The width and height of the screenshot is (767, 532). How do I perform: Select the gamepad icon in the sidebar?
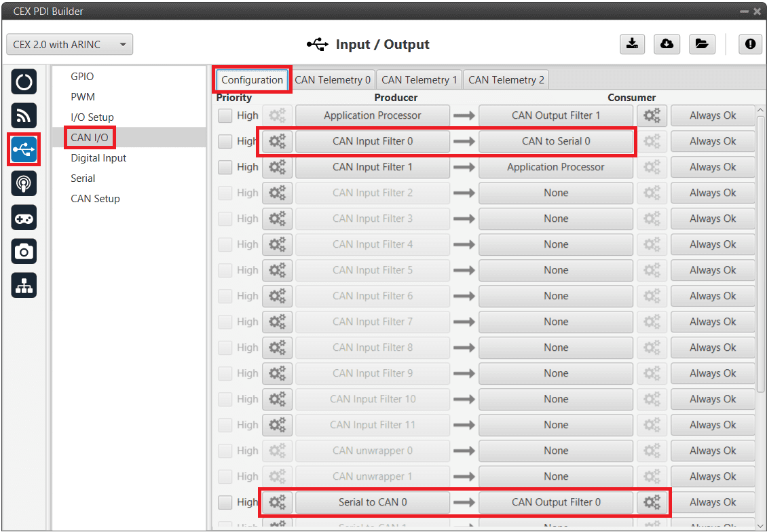tap(24, 218)
